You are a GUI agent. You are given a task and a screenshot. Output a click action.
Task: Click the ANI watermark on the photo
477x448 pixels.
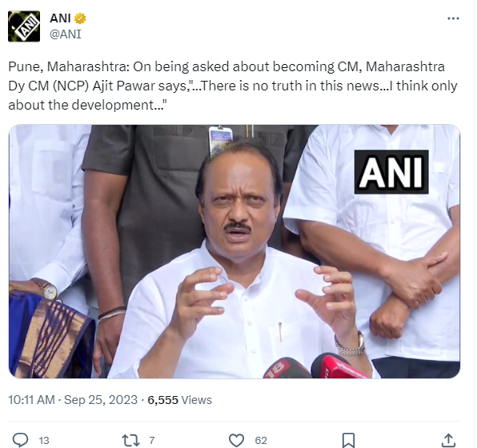(391, 172)
